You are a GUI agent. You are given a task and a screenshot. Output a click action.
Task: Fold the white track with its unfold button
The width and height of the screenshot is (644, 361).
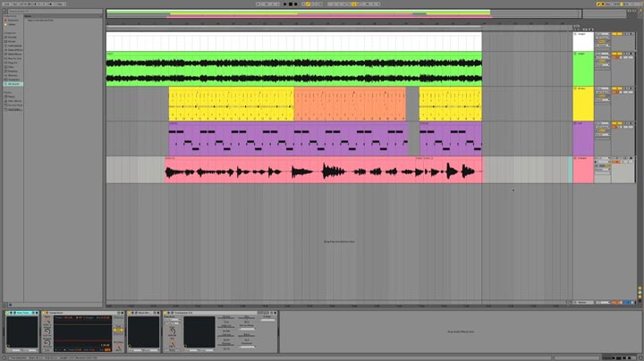(x=575, y=34)
